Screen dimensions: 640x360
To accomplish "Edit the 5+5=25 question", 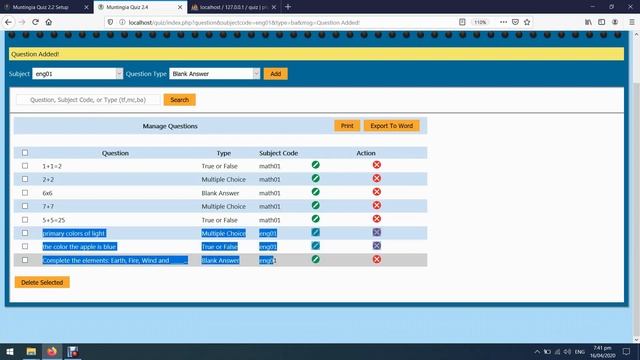I will tap(316, 219).
